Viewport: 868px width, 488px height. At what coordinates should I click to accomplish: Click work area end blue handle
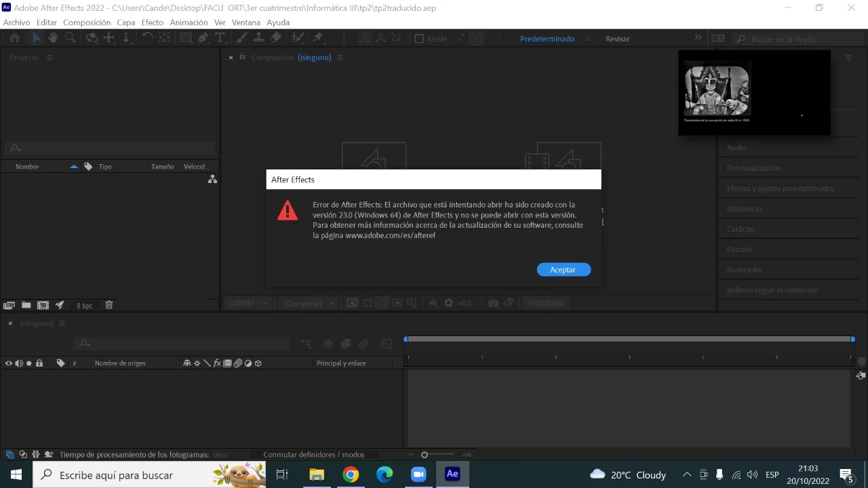853,339
